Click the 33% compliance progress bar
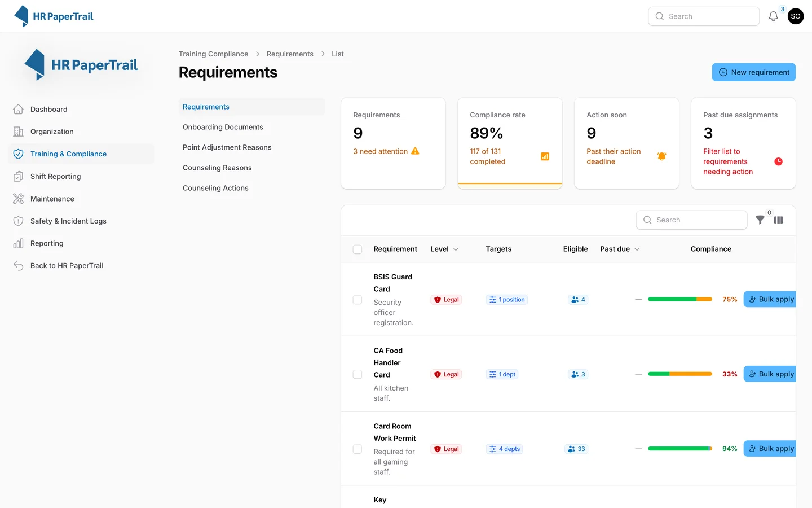The width and height of the screenshot is (812, 508). point(680,374)
